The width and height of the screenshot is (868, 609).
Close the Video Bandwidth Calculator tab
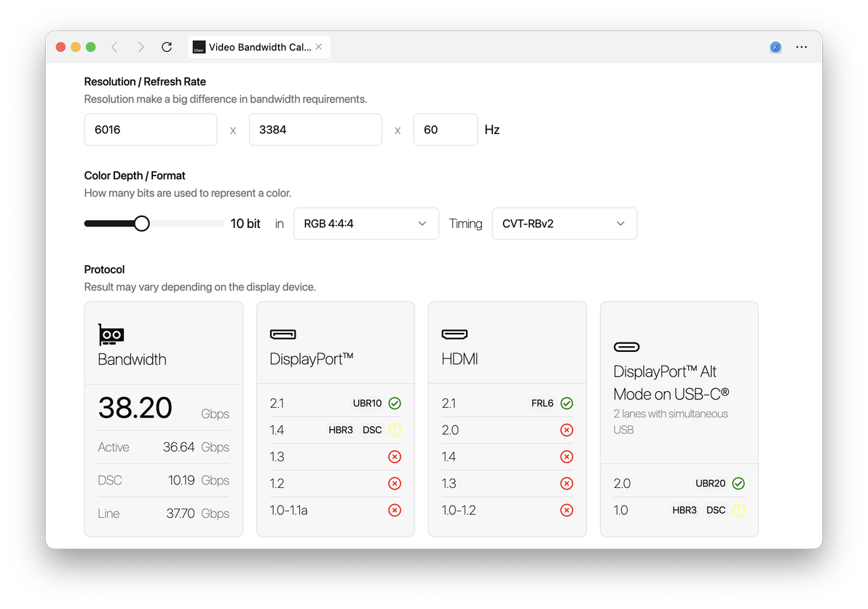tap(319, 47)
